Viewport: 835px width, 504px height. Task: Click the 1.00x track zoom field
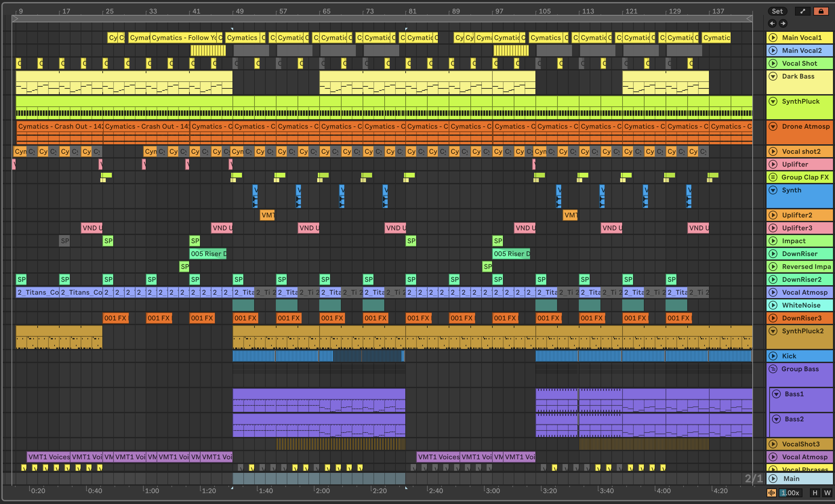click(790, 493)
